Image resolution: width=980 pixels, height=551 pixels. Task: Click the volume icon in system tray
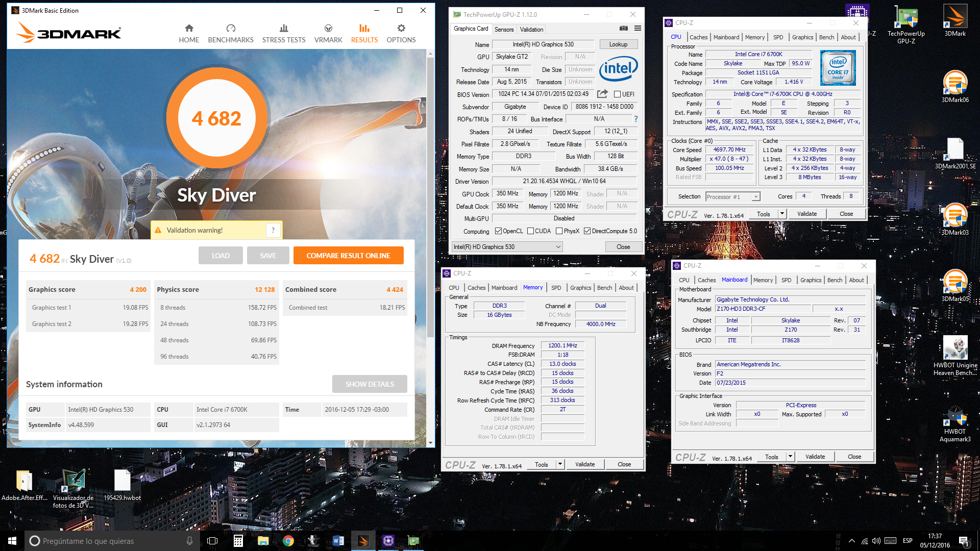(876, 541)
